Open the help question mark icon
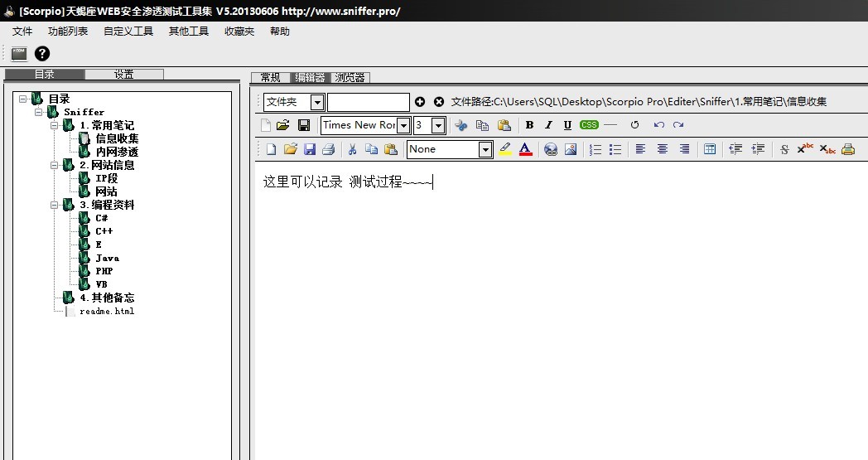Screen dimensions: 868x460 click(x=42, y=54)
